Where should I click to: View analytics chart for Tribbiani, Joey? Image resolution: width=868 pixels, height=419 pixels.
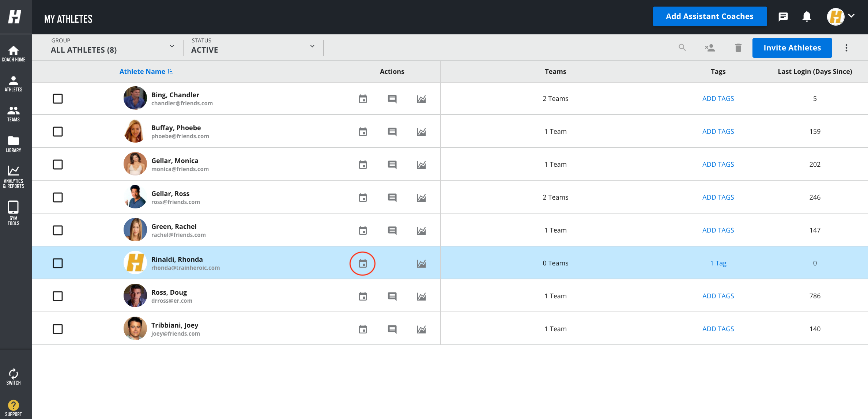[421, 329]
